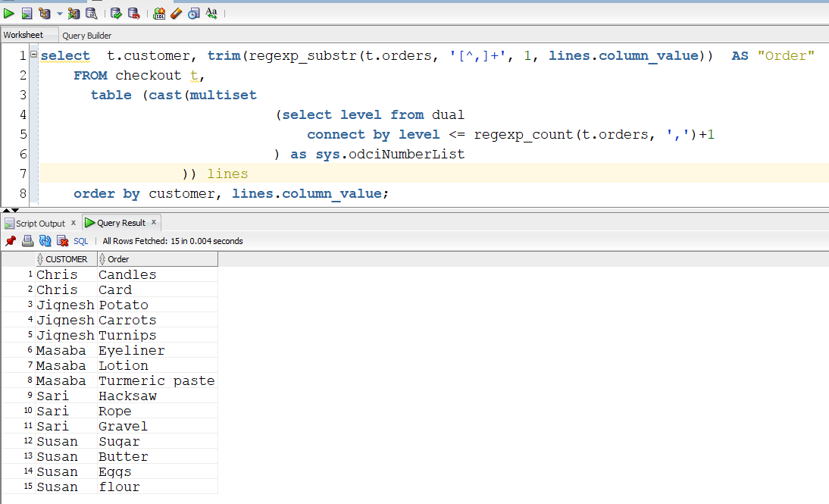Commit the current transaction

116,13
